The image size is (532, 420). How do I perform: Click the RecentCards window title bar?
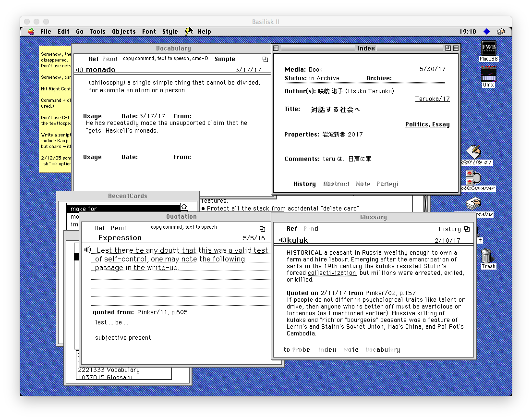click(128, 196)
